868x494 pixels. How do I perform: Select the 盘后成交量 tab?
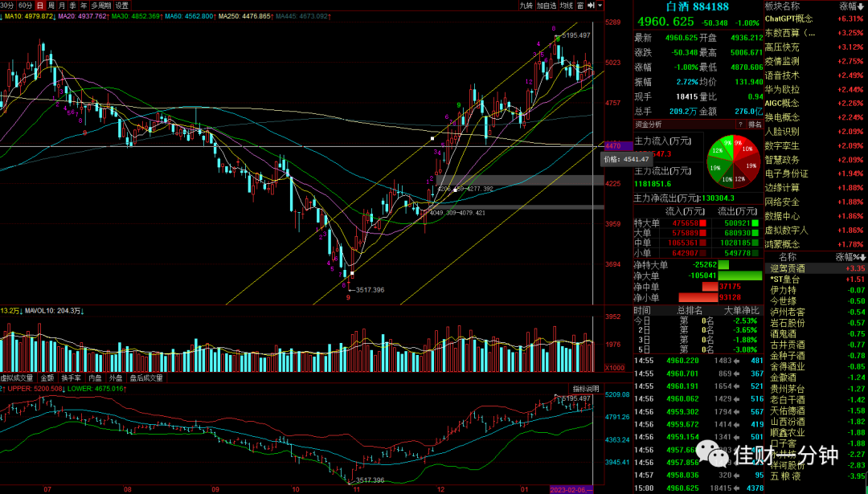coord(146,378)
